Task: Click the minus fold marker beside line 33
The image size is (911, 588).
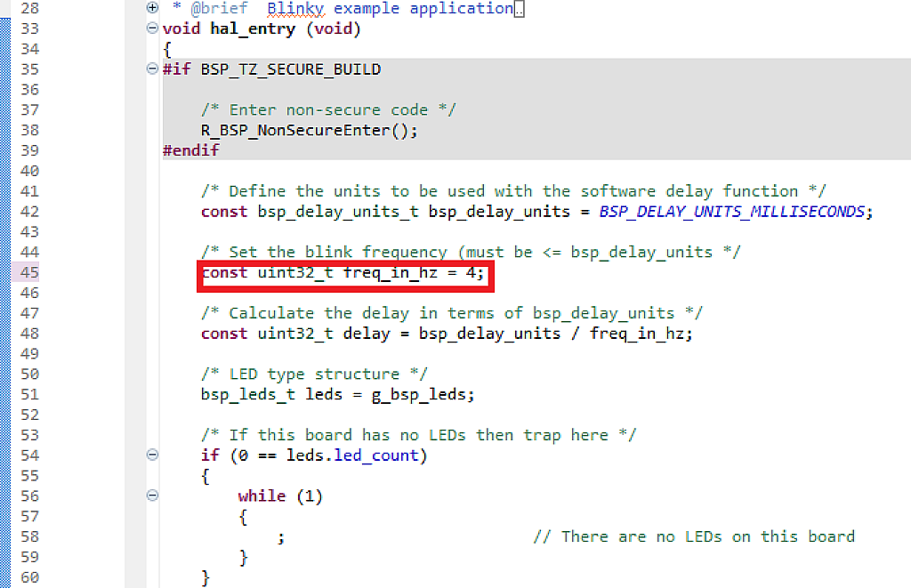Action: click(x=152, y=28)
